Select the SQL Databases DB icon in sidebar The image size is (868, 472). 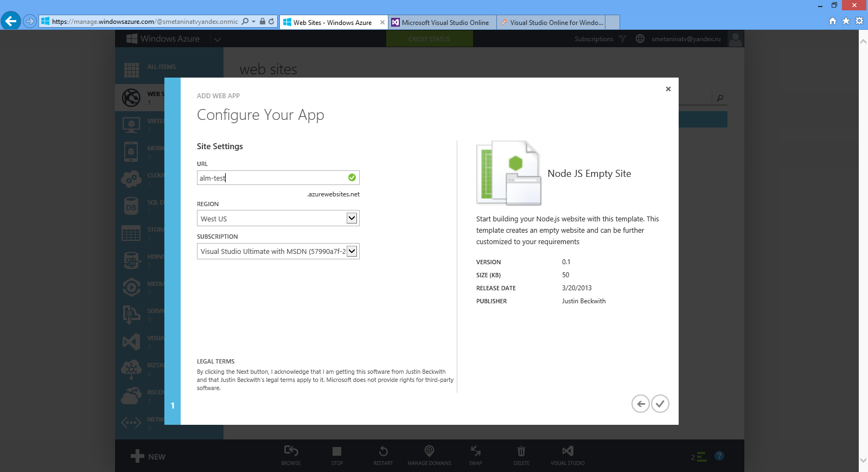(131, 206)
